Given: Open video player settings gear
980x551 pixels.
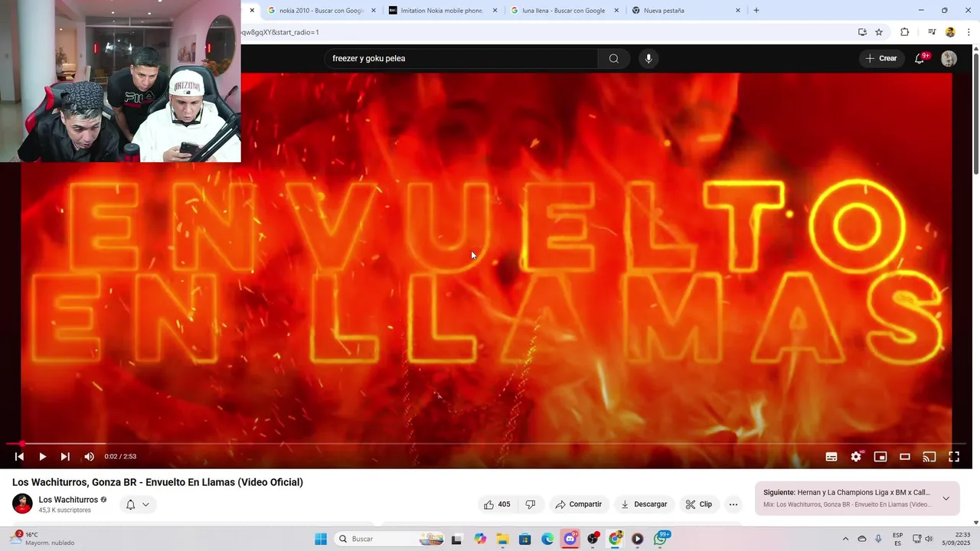Looking at the screenshot, I should 856,457.
